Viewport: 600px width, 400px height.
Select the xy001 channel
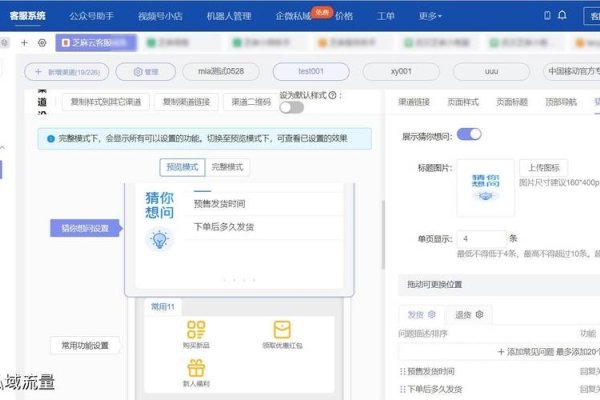pyautogui.click(x=401, y=72)
